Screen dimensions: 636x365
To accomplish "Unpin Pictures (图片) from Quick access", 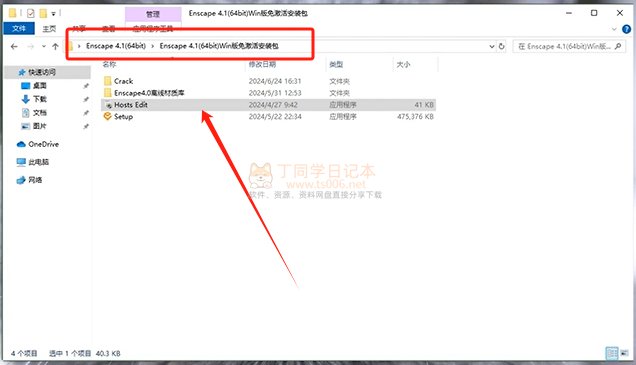I will coord(86,126).
